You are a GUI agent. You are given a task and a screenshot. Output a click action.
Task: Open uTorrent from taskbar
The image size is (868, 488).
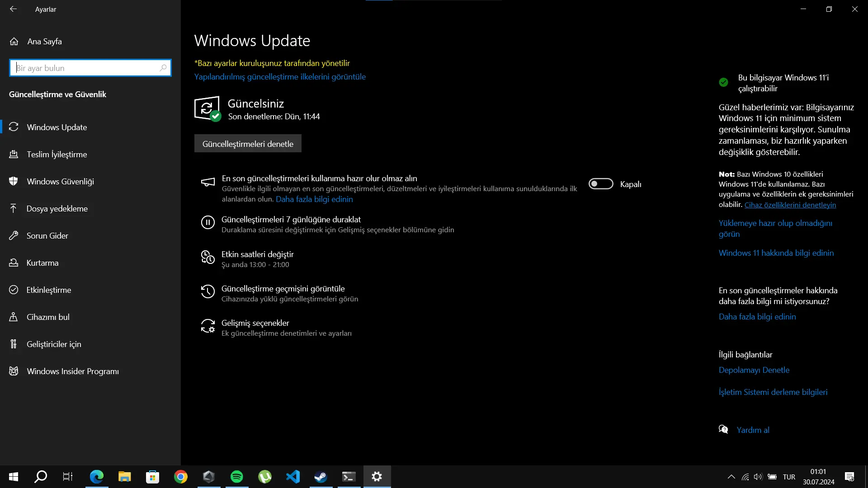click(265, 477)
